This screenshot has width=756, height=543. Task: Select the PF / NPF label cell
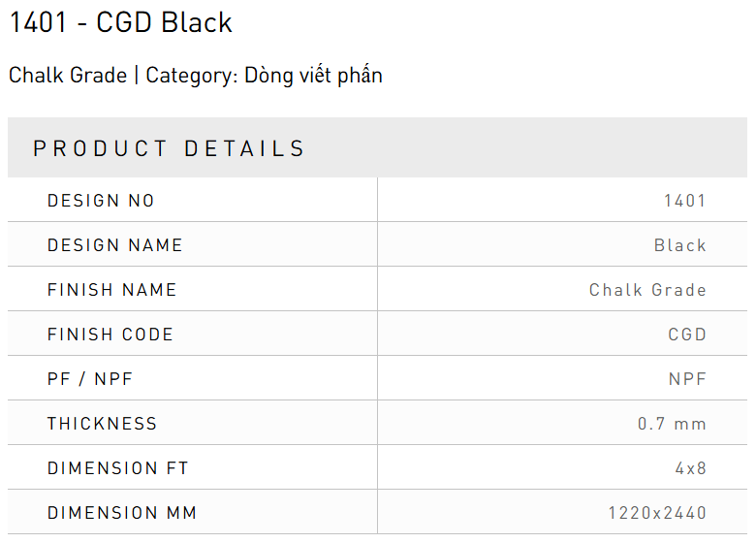(90, 379)
